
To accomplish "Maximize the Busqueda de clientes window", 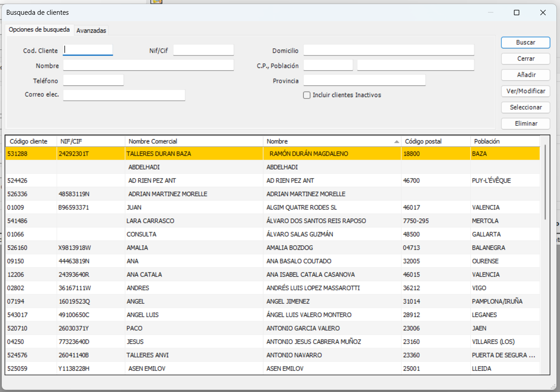I will pyautogui.click(x=517, y=13).
